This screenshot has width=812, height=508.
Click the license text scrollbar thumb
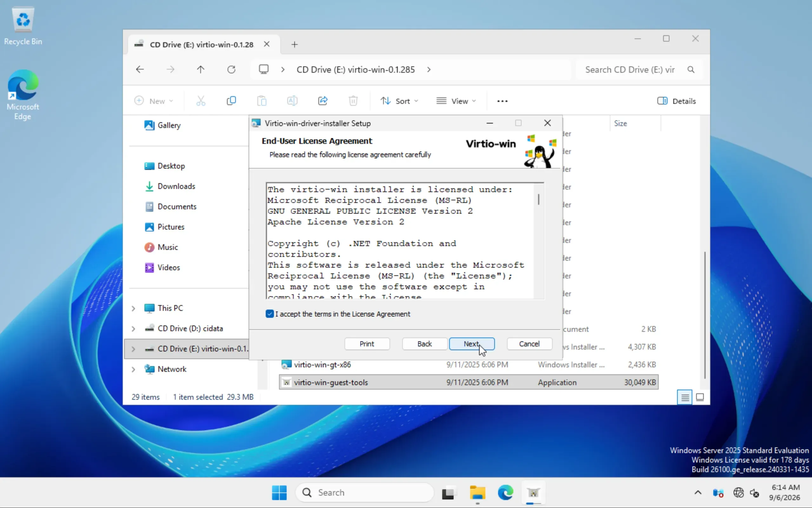[x=539, y=199]
